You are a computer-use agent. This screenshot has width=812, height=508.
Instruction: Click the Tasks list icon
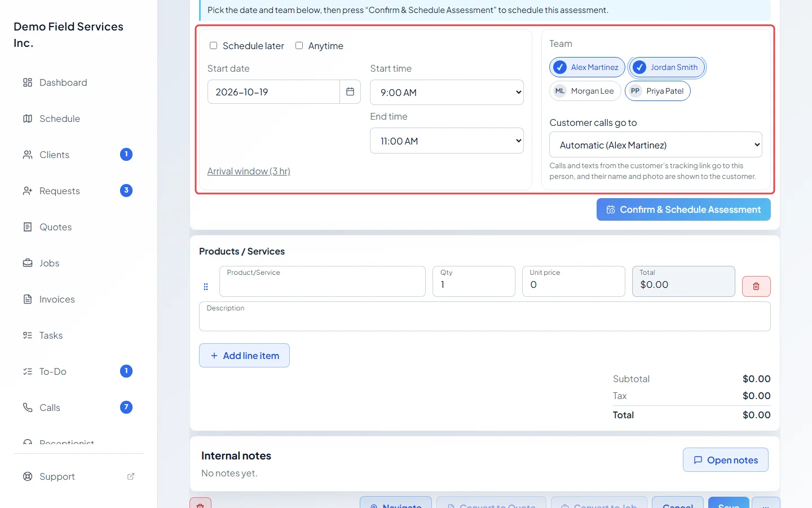pos(28,335)
